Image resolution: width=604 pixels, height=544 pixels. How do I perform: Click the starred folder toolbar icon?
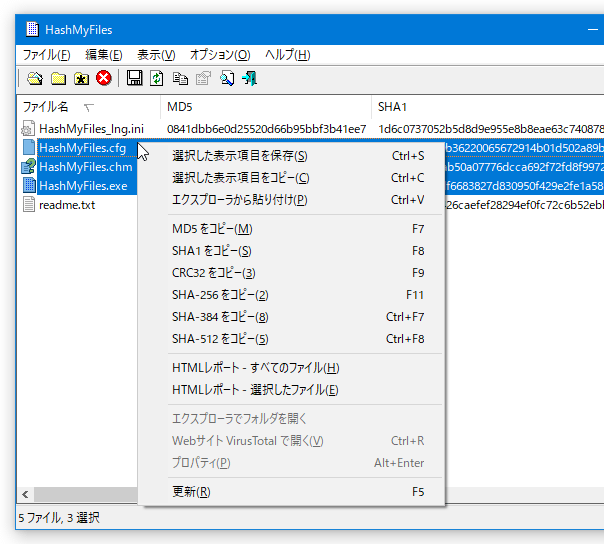81,79
